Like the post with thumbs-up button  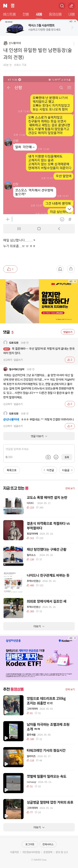coord(10,269)
